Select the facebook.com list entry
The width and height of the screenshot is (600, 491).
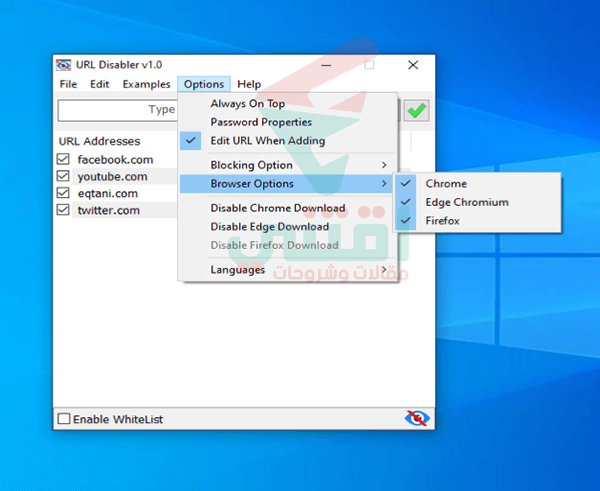115,160
